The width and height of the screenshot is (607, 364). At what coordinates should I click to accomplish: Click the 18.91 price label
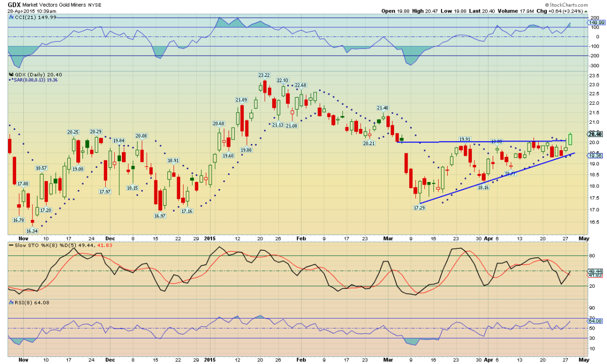pos(174,160)
